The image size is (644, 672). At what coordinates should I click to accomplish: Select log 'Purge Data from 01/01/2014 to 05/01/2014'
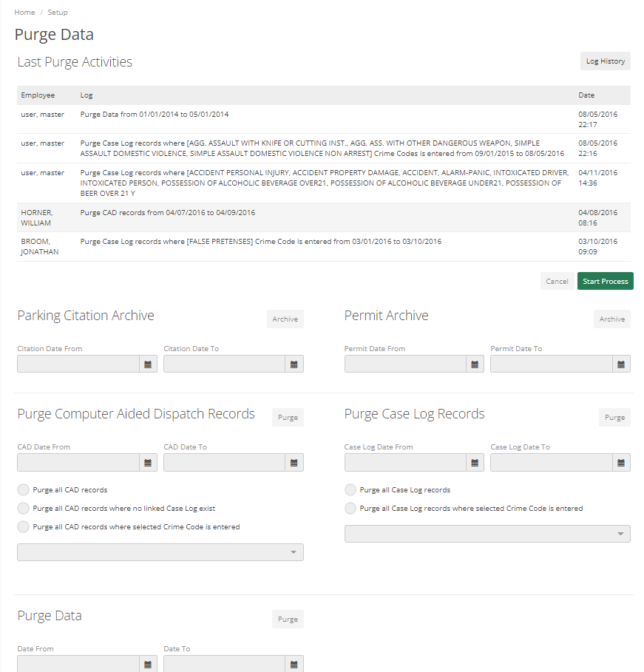155,115
